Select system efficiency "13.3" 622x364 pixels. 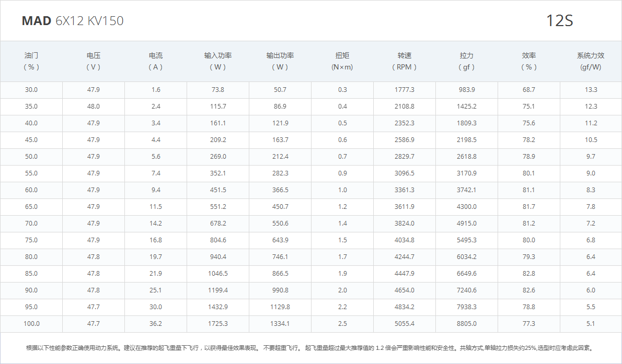pos(591,90)
